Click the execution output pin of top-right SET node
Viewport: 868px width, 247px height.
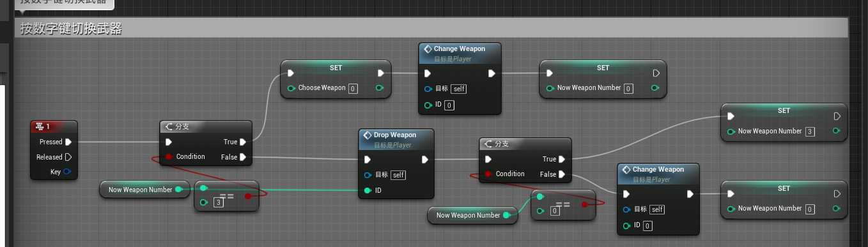click(656, 73)
